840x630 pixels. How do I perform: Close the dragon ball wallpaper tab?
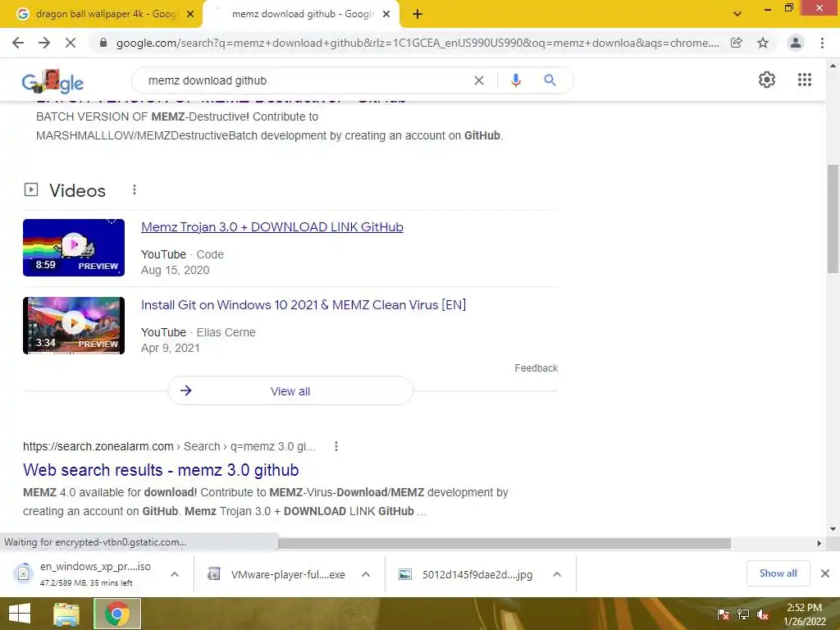coord(190,15)
